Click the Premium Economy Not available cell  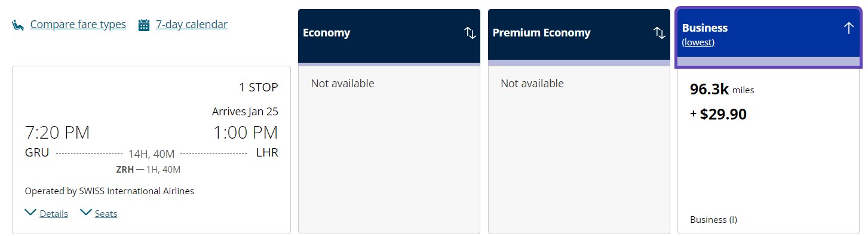579,149
